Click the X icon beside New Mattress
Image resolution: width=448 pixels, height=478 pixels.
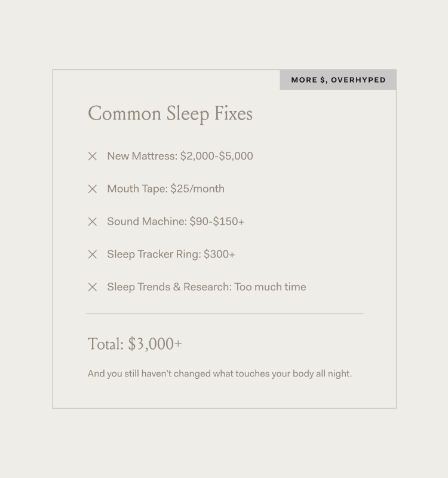(x=93, y=157)
